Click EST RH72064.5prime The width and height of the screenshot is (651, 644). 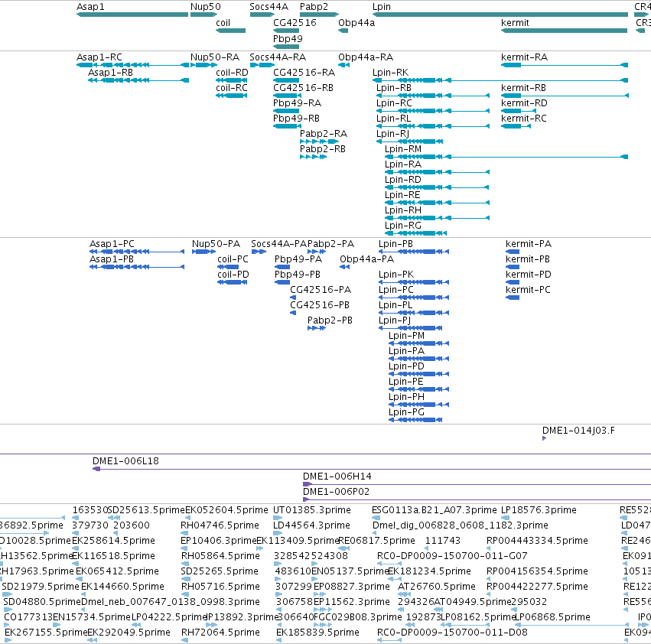[x=220, y=633]
